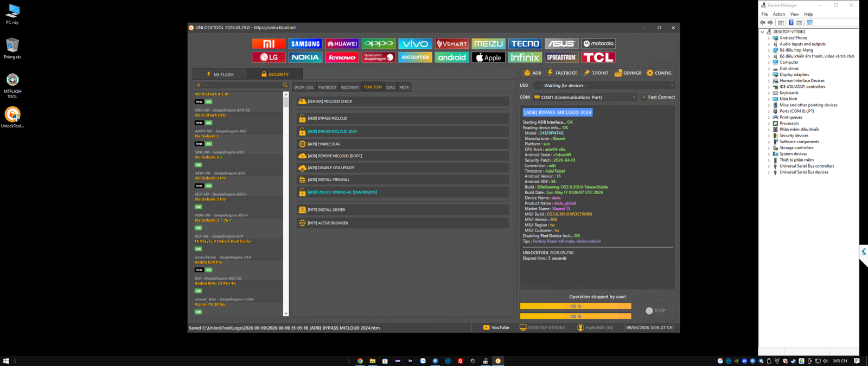Select the Nokia brand logo
Screen dimensions: 868x366
305,57
